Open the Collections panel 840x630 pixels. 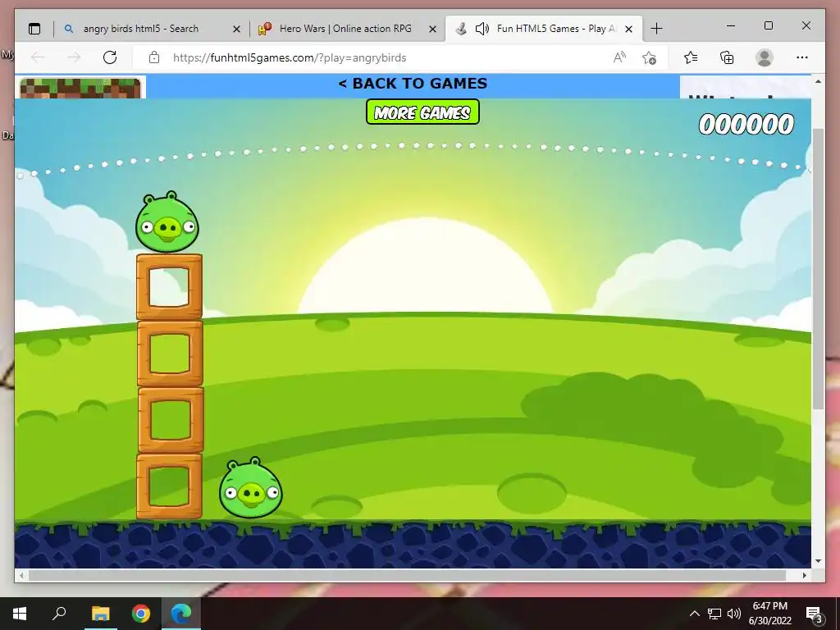[727, 57]
